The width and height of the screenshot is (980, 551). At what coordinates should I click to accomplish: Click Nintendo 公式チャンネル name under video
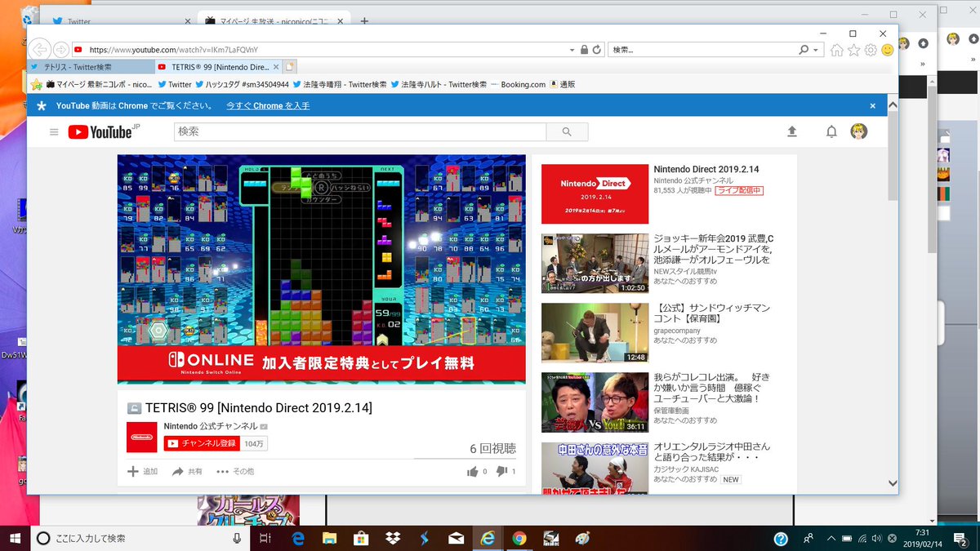click(x=211, y=426)
